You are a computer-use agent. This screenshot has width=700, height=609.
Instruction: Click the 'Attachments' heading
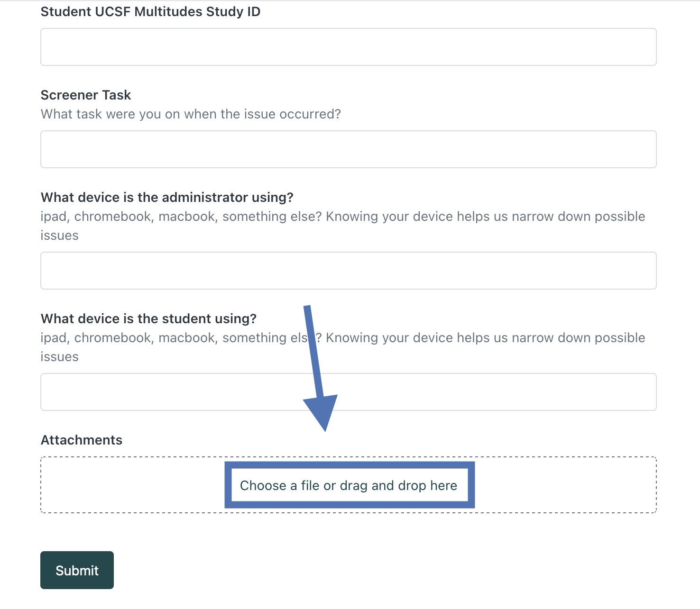click(82, 440)
